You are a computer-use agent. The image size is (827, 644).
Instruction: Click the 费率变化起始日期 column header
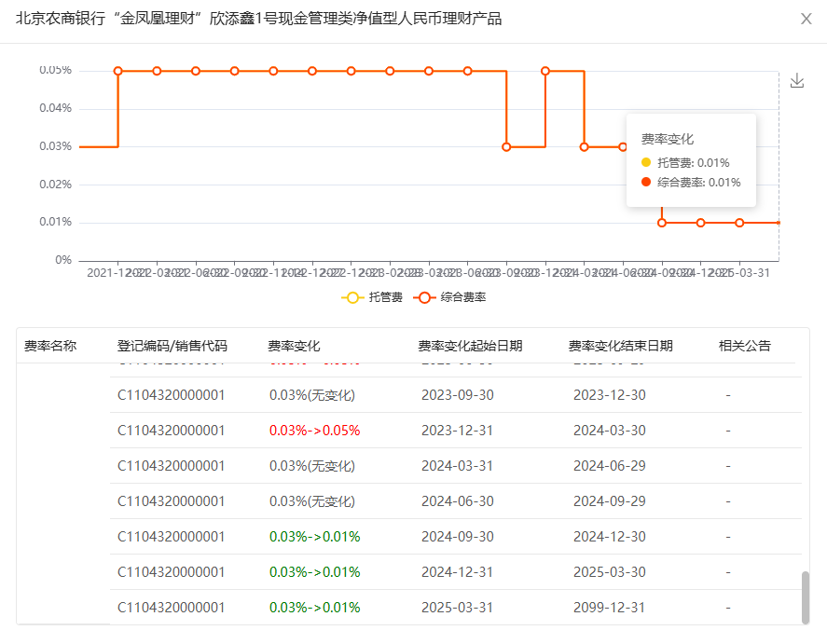(470, 346)
